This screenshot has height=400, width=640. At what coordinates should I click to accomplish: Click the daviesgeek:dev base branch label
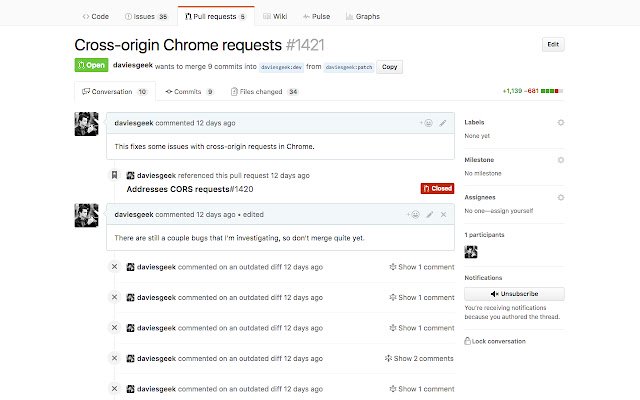coord(281,67)
